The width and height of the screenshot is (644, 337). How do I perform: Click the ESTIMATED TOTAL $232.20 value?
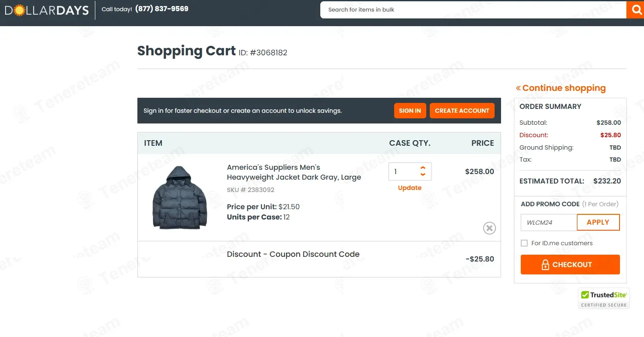(607, 181)
